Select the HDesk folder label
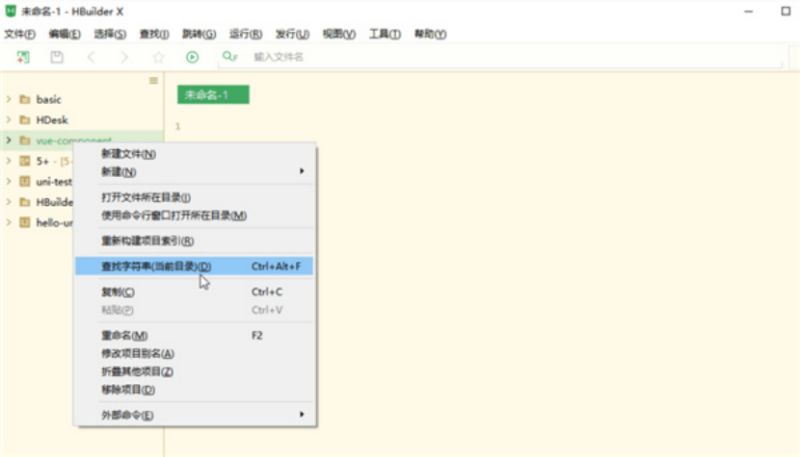800x457 pixels. (x=52, y=120)
